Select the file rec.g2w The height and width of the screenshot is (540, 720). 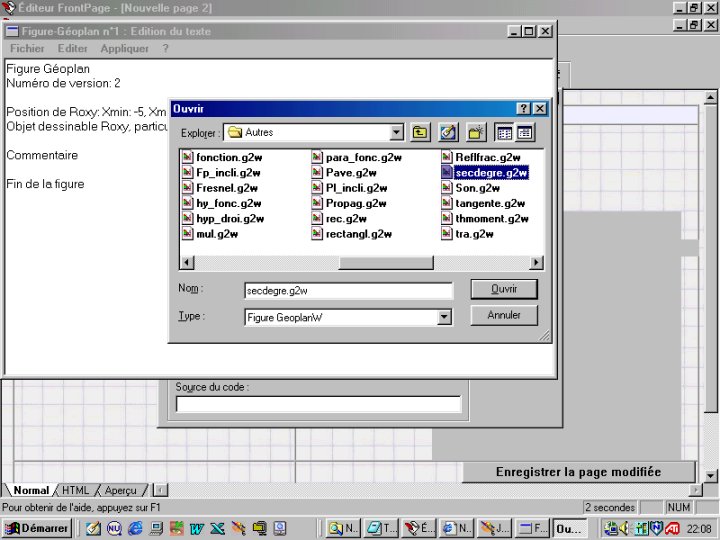tap(340, 219)
